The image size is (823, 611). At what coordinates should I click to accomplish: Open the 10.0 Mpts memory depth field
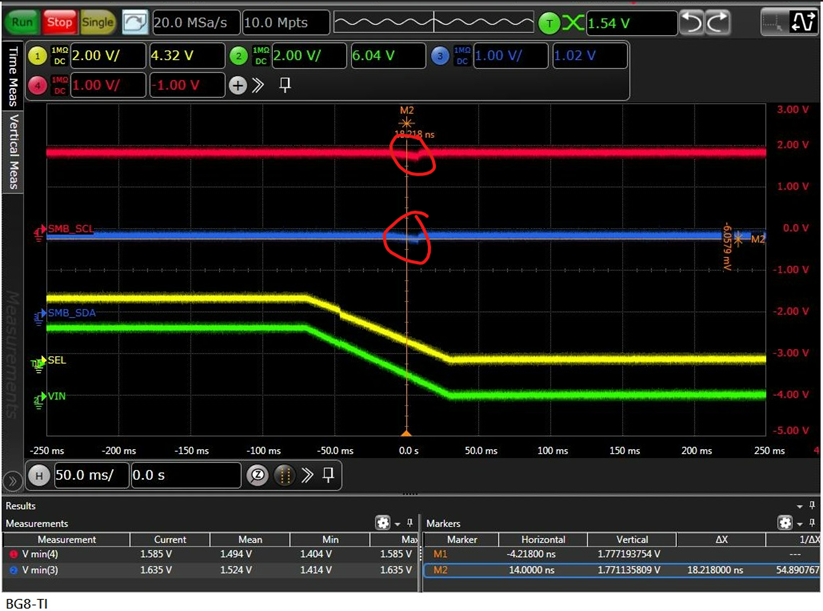point(286,23)
